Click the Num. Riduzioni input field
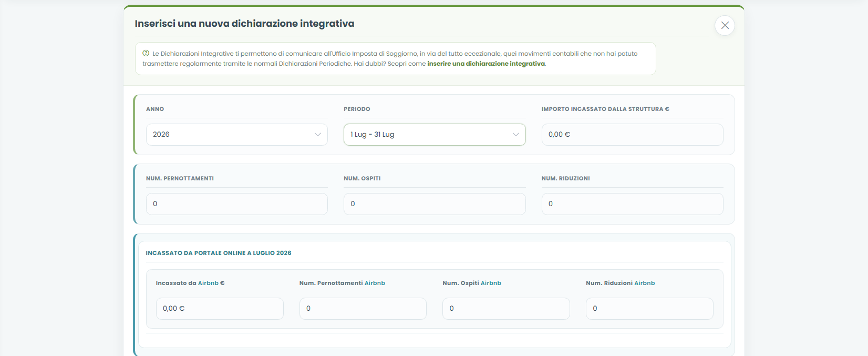The width and height of the screenshot is (868, 356). coord(632,204)
